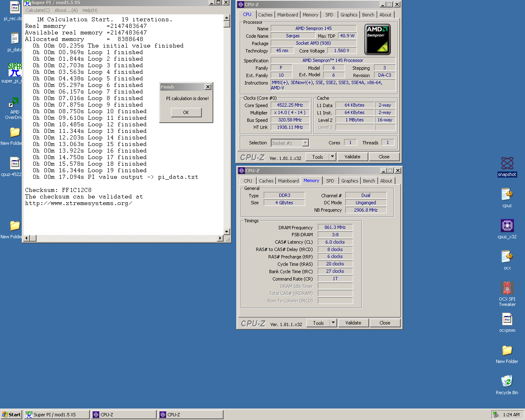Open Mainboard tab in lower CPU-Z window
Screen dimensions: 525x420
[x=288, y=181]
